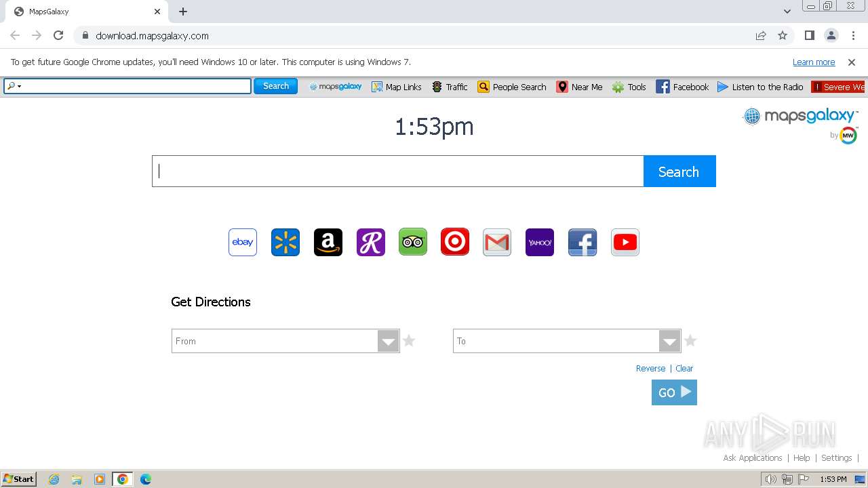Click the To directions field

pyautogui.click(x=556, y=341)
